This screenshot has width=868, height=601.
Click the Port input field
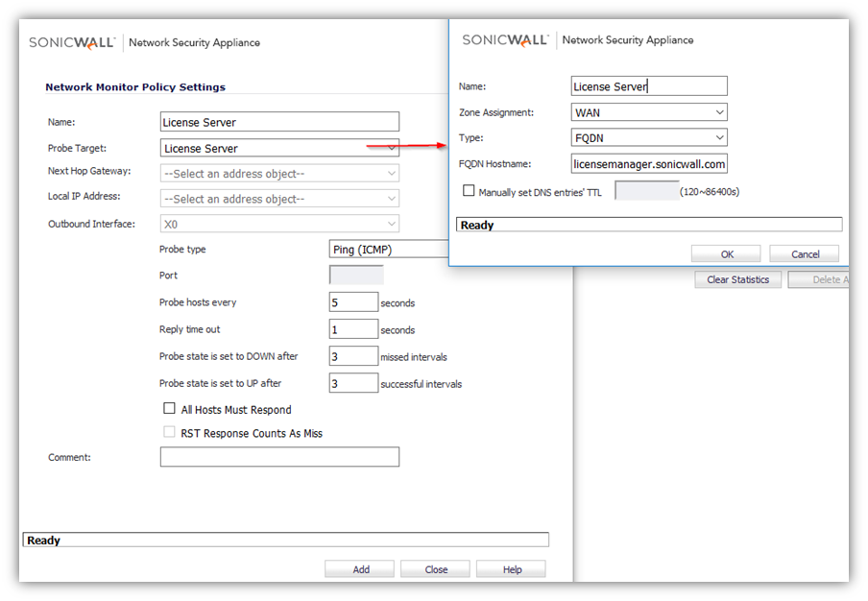[356, 275]
